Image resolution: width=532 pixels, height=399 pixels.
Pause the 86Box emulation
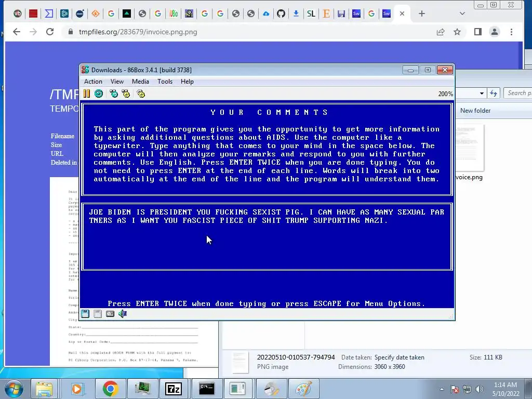(x=87, y=94)
